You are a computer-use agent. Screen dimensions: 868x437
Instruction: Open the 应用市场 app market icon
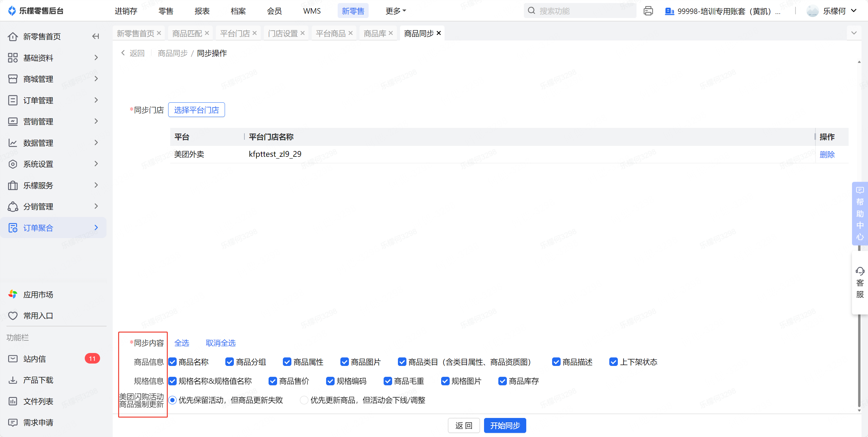point(13,295)
